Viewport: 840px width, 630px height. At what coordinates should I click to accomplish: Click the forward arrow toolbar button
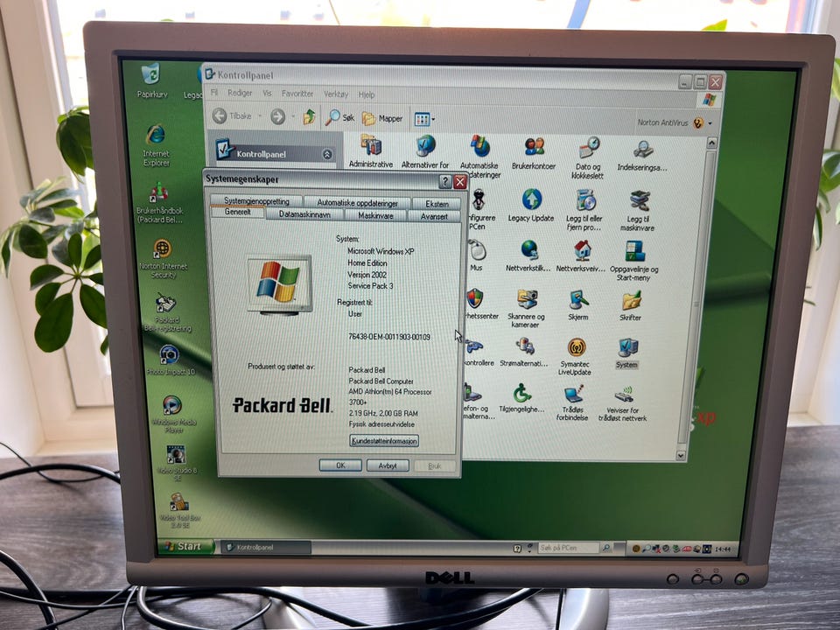(x=277, y=116)
